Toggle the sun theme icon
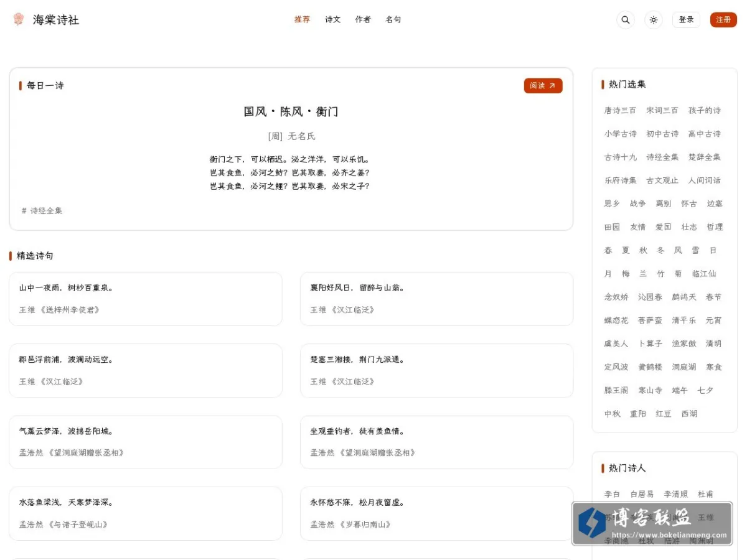The height and width of the screenshot is (560, 747). 654,20
